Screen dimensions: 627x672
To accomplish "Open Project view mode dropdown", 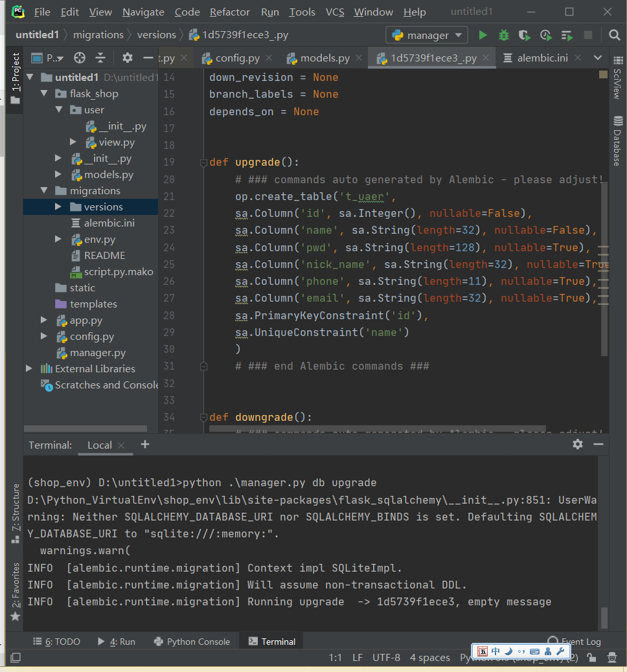I will coord(48,58).
